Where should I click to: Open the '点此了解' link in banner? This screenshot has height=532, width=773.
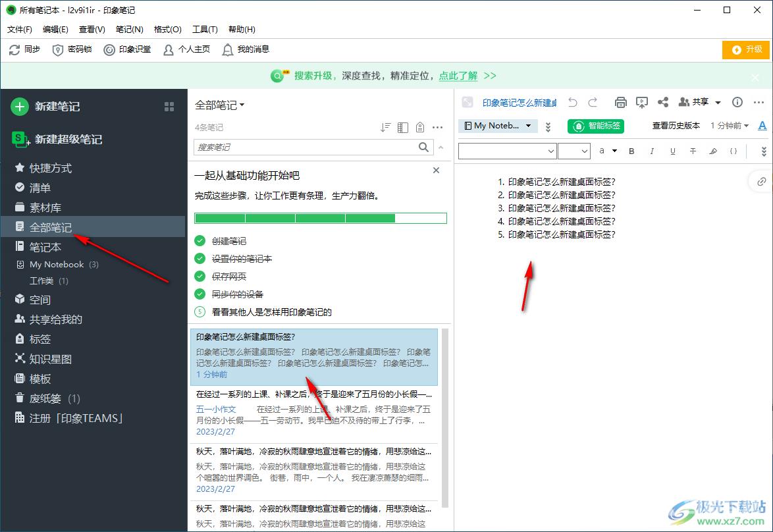point(458,76)
